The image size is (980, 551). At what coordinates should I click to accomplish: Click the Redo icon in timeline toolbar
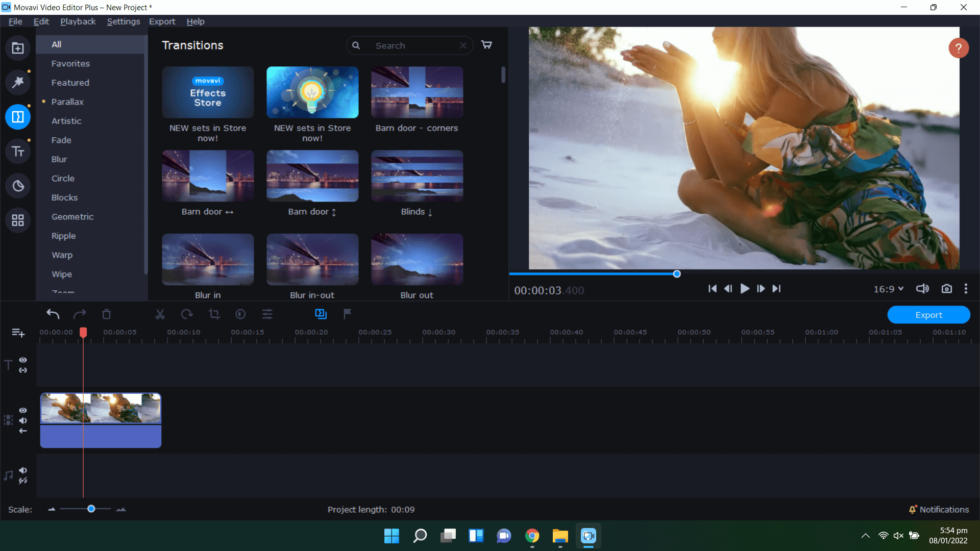[x=80, y=314]
